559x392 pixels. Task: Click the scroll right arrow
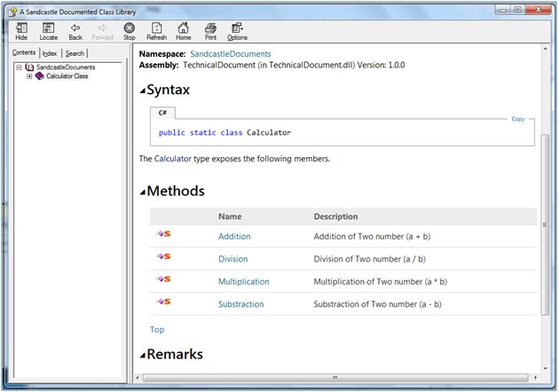coord(535,378)
